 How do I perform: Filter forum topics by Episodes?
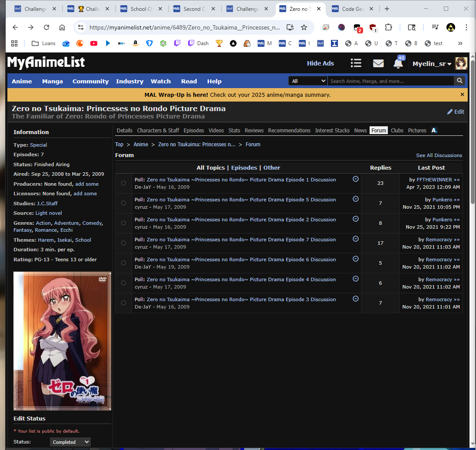pos(244,168)
